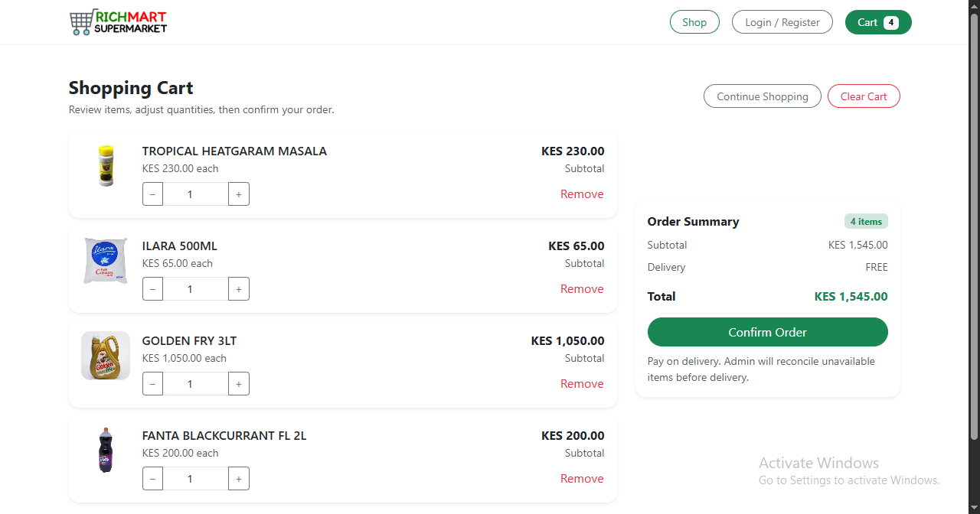
Task: Increase Fanta Blackcurrant quantity
Action: point(239,479)
